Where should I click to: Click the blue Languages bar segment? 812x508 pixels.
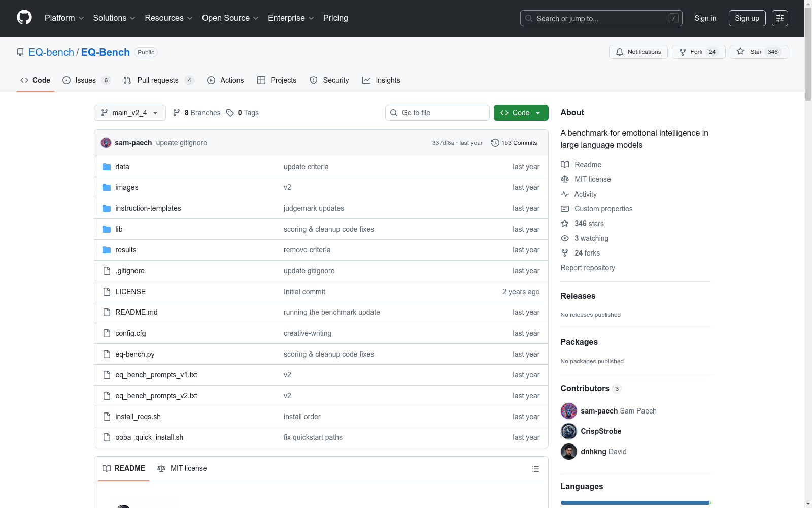tap(634, 503)
